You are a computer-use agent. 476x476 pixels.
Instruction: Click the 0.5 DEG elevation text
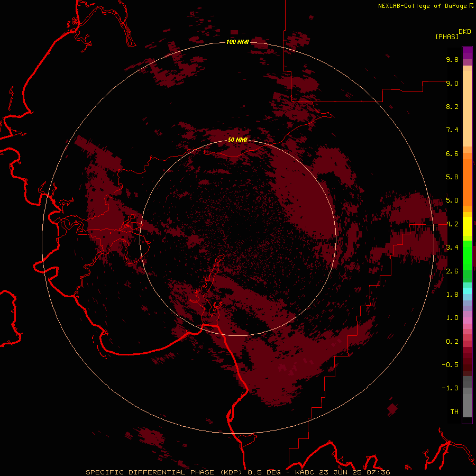pos(264,472)
